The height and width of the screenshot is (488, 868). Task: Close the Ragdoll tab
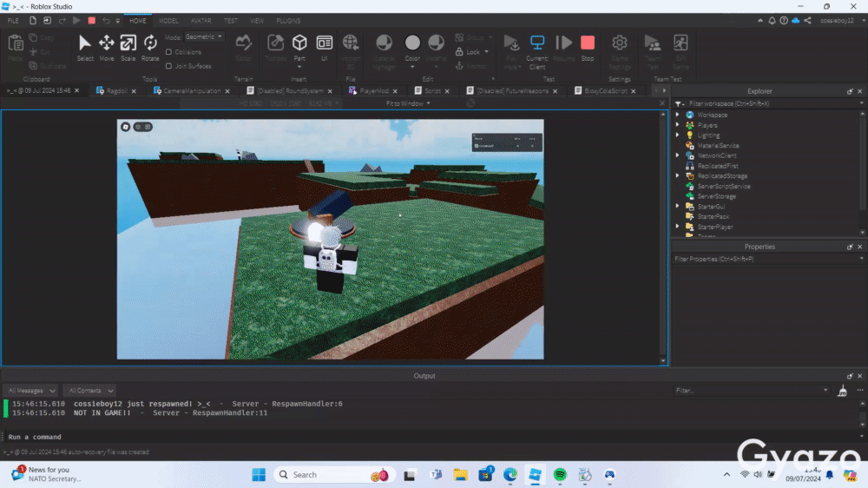(x=134, y=91)
